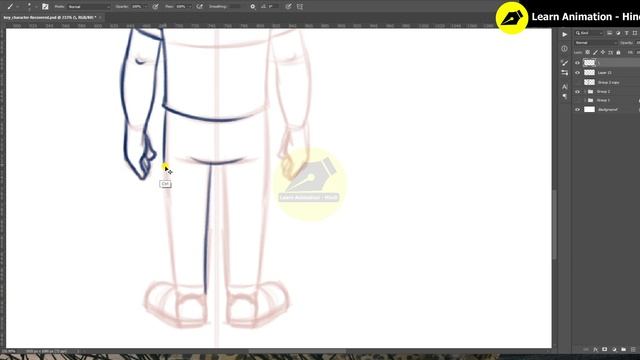Viewport: 640px width, 360px height.
Task: Create new fill or adjustment layer
Action: (x=614, y=350)
